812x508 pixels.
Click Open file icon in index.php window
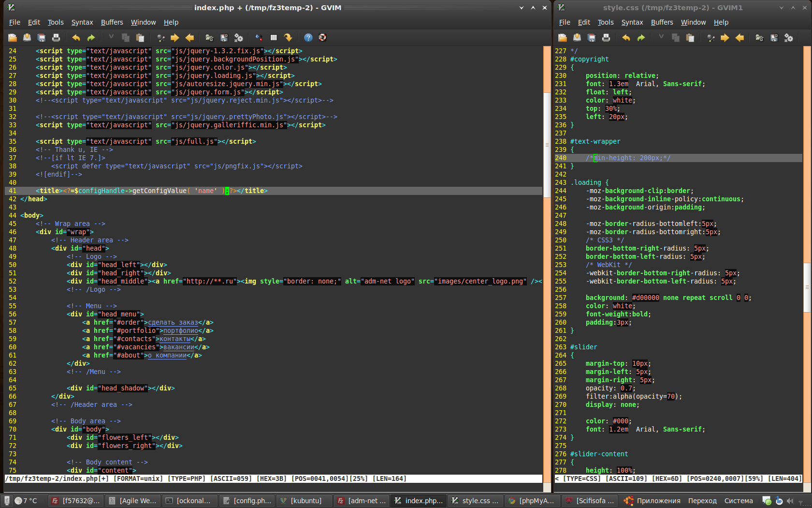coord(13,38)
